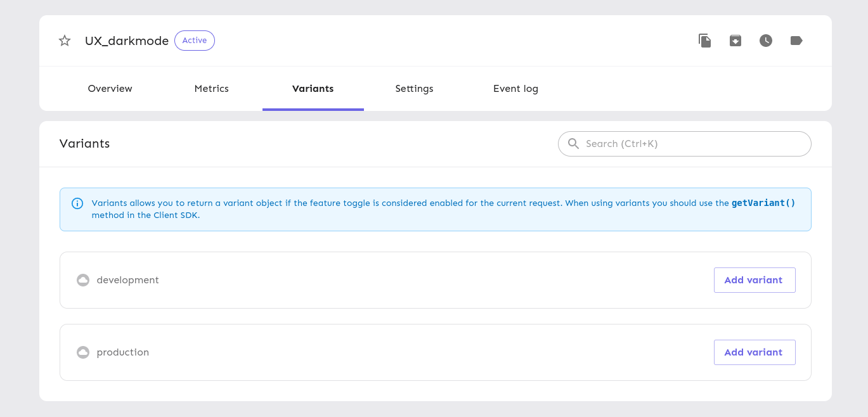Click the tag icon to add a tag
The height and width of the screenshot is (417, 868).
pos(796,41)
